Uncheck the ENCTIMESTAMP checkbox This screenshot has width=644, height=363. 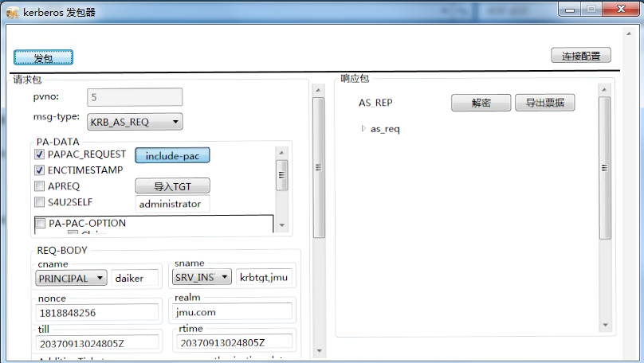pos(39,170)
